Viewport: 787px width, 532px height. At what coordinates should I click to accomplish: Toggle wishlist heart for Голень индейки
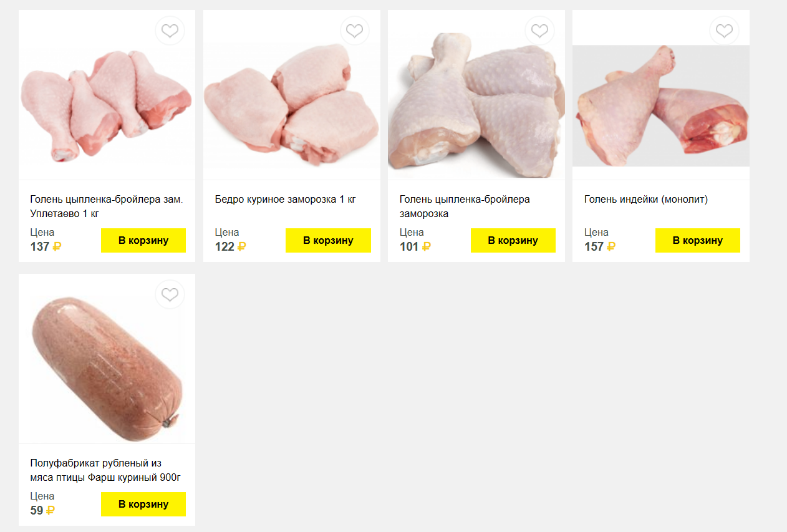tap(724, 31)
